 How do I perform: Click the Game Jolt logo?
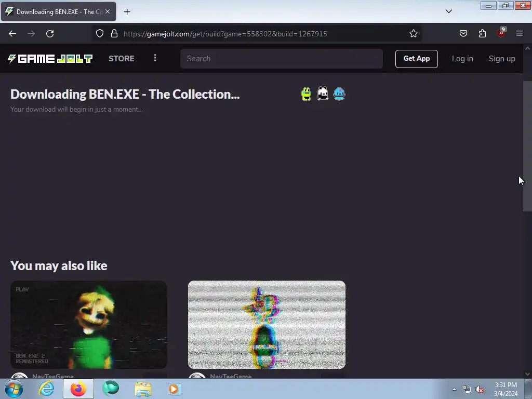(50, 59)
